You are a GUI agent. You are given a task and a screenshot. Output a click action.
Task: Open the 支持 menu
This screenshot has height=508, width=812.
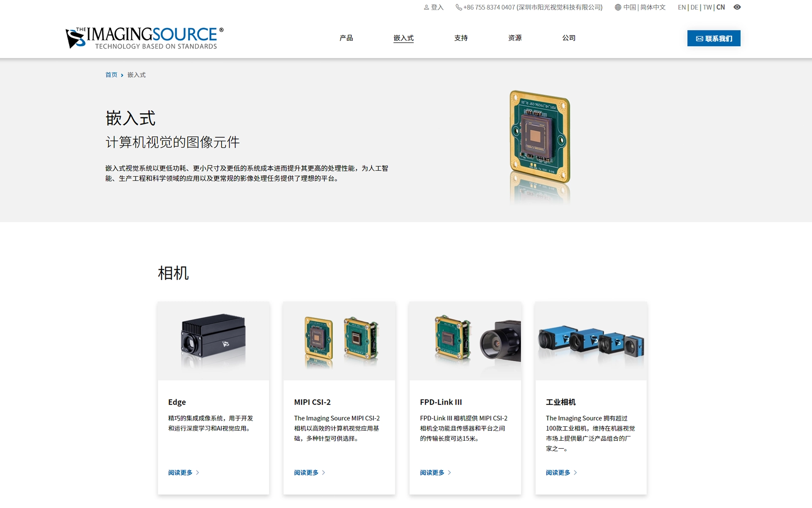pyautogui.click(x=461, y=38)
